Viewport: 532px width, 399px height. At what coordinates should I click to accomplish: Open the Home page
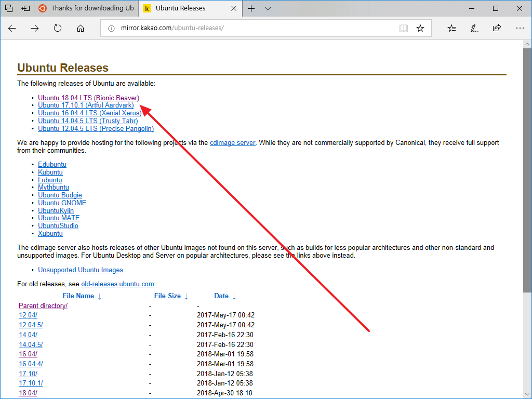click(x=81, y=28)
